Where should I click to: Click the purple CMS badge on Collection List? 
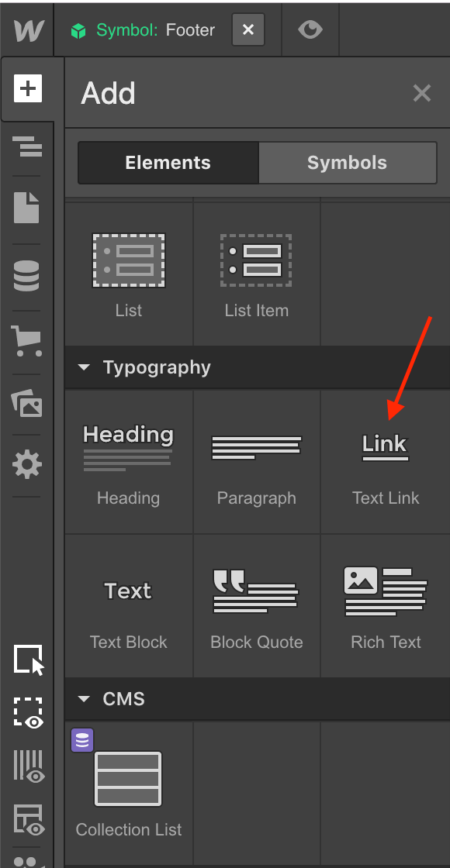coord(82,739)
